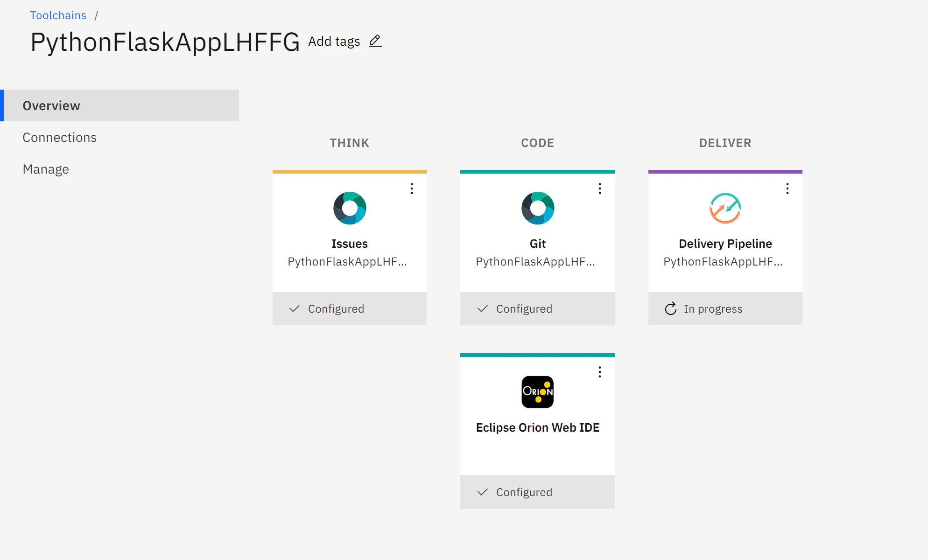Select the Overview sidebar tab
Viewport: 928px width, 560px height.
click(120, 105)
